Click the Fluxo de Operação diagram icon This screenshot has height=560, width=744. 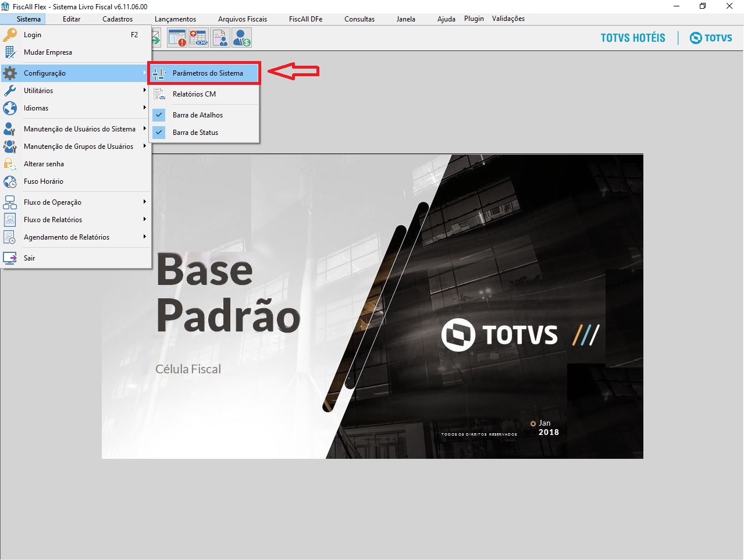(x=10, y=202)
